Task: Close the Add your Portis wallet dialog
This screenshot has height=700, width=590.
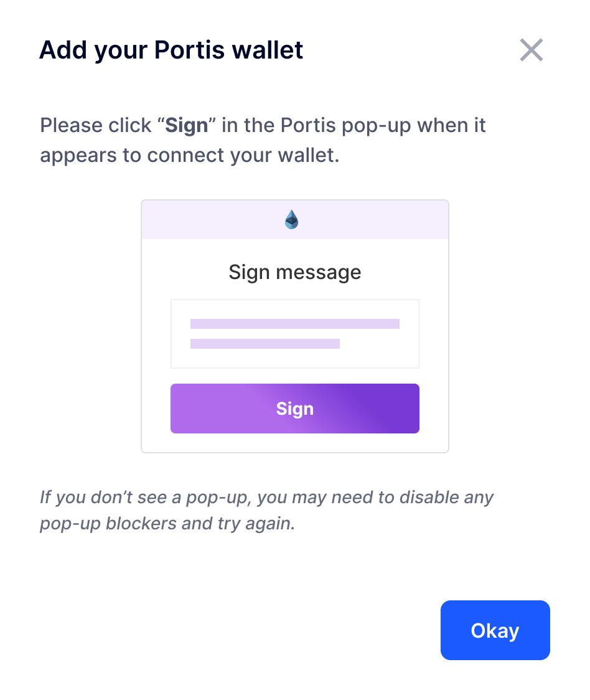Action: click(531, 50)
